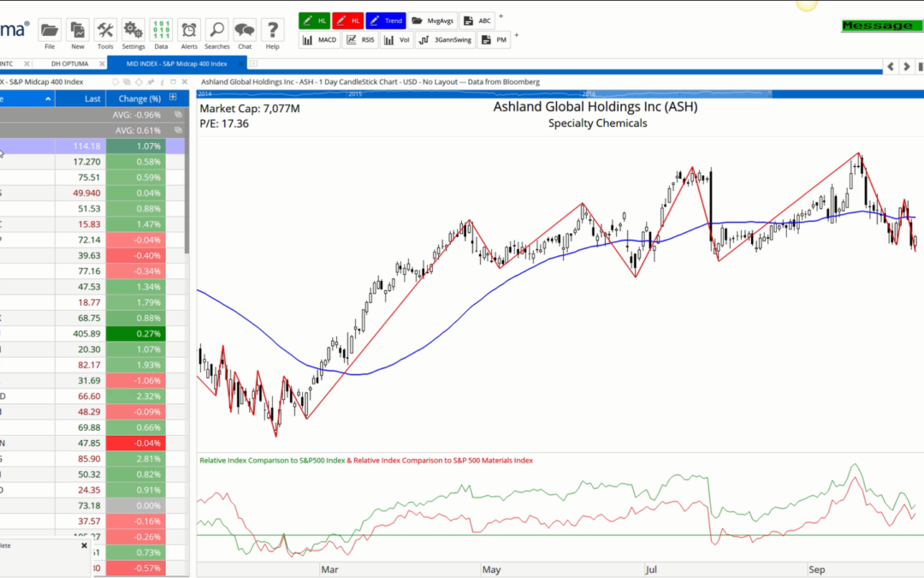Close the DH OPTUMA tab
This screenshot has height=578, width=924.
click(x=102, y=63)
